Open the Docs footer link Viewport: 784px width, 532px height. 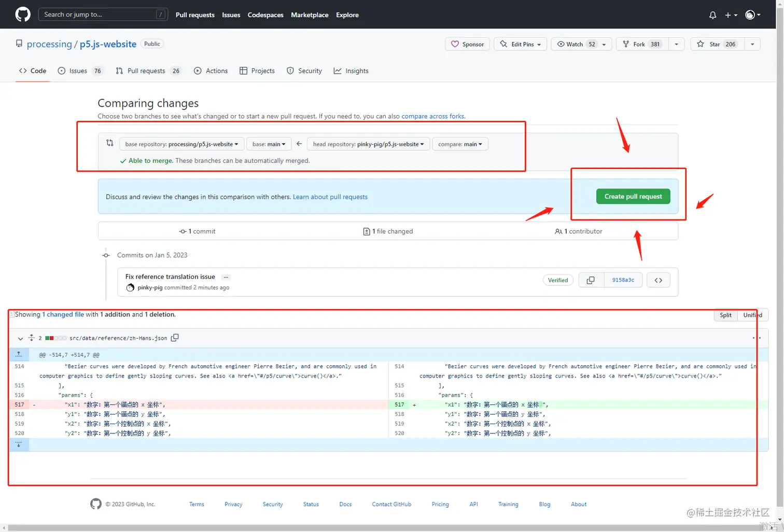click(345, 505)
